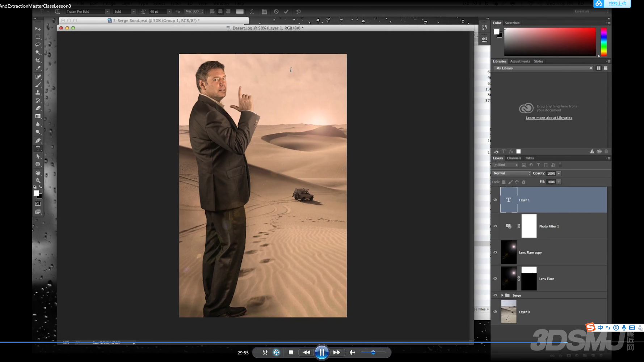The width and height of the screenshot is (644, 362).
Task: Cancel current text edits icon
Action: (x=276, y=12)
